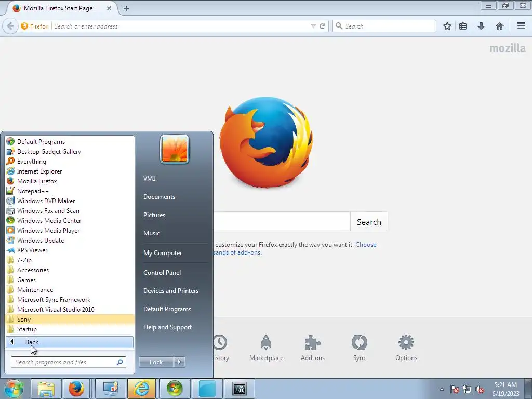The image size is (532, 399).
Task: Click the Search programs and files box
Action: (68, 362)
